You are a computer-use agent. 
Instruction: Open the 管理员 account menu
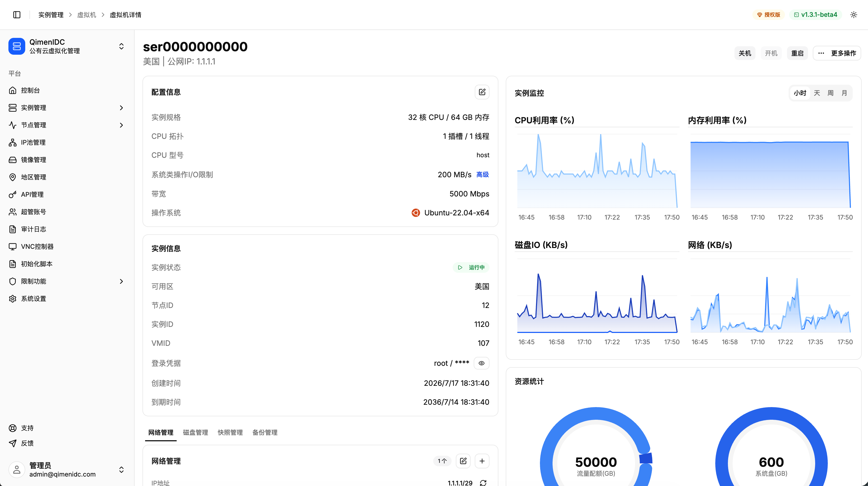tap(121, 469)
